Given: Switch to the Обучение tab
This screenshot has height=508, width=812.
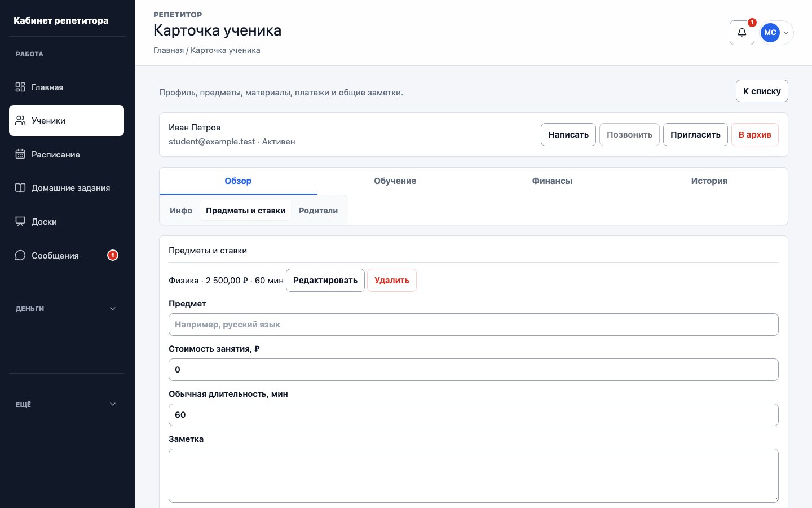Looking at the screenshot, I should tap(395, 181).
